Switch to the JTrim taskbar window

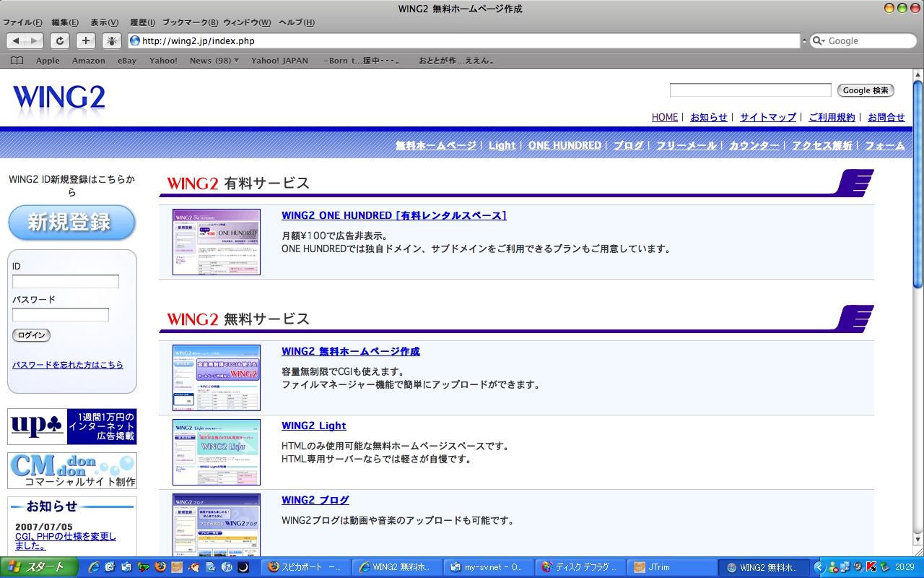671,567
